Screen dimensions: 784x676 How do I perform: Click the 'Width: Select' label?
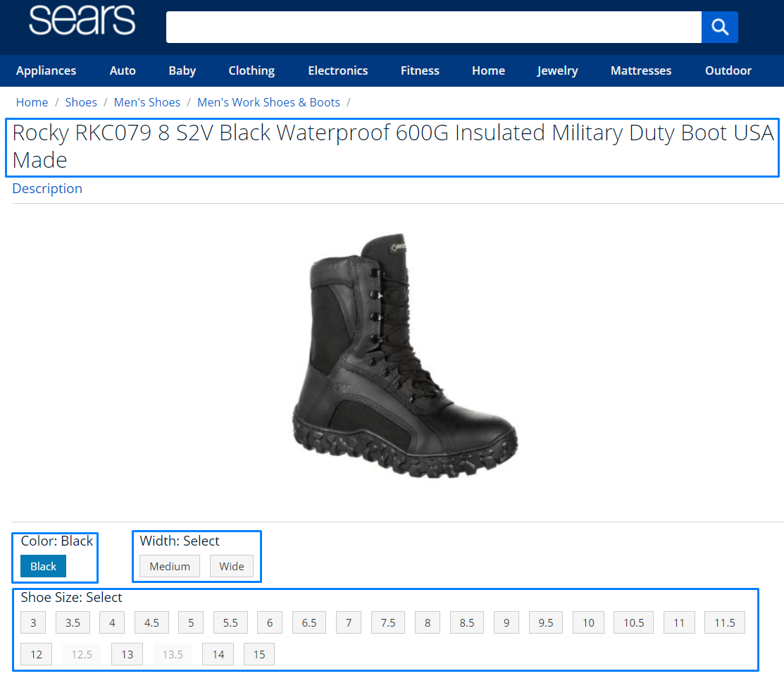pyautogui.click(x=180, y=541)
